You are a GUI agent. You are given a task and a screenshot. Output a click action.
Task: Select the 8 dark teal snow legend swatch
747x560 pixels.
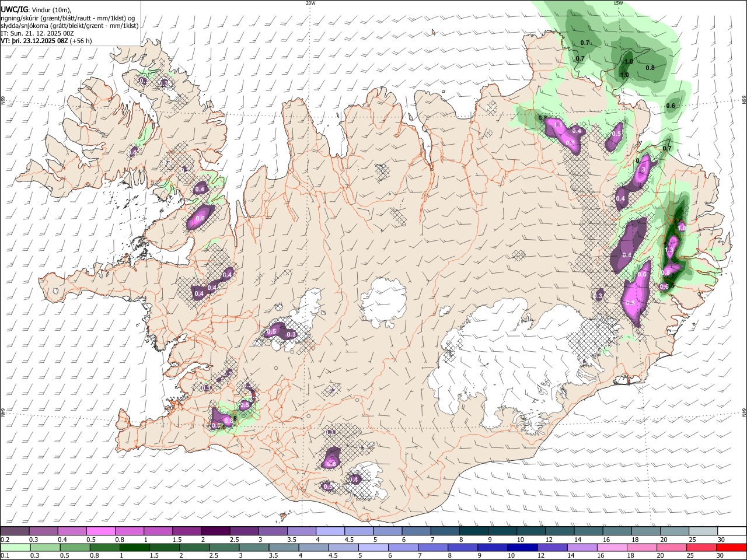(x=473, y=531)
